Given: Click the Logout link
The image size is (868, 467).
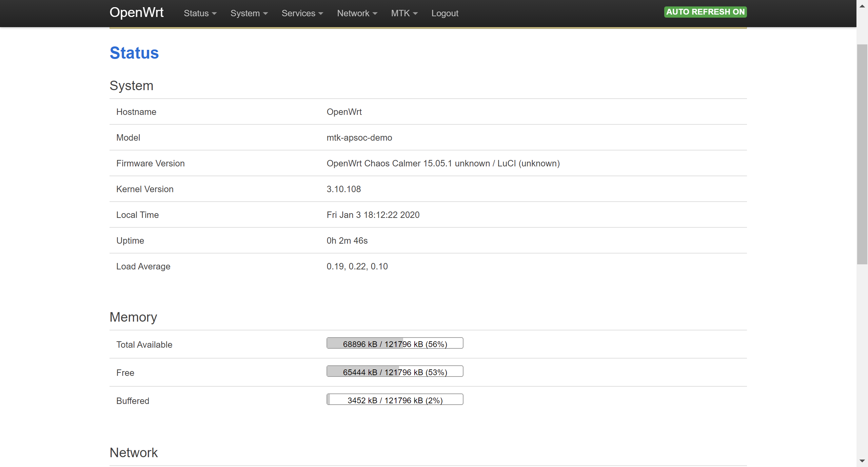Looking at the screenshot, I should (x=445, y=13).
